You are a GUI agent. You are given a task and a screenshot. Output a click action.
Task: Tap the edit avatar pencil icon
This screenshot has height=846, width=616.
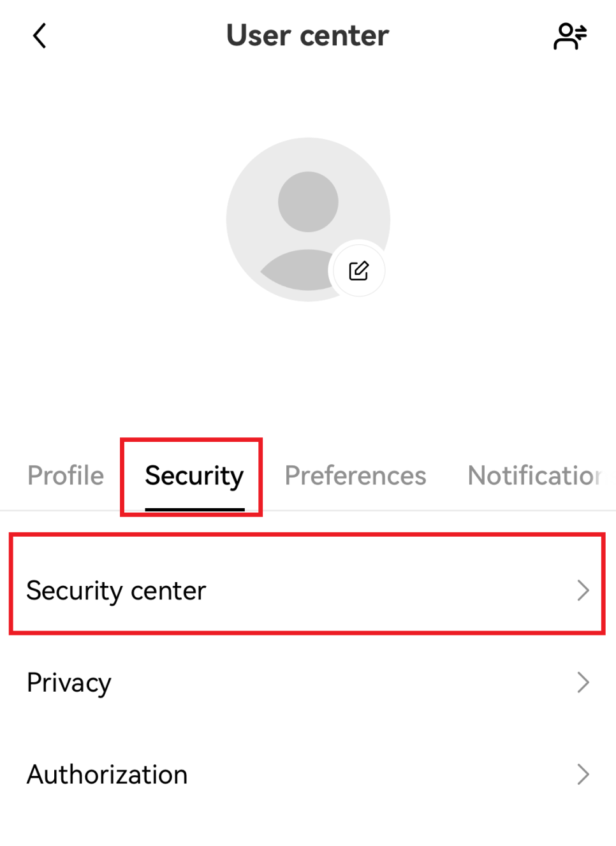[358, 270]
